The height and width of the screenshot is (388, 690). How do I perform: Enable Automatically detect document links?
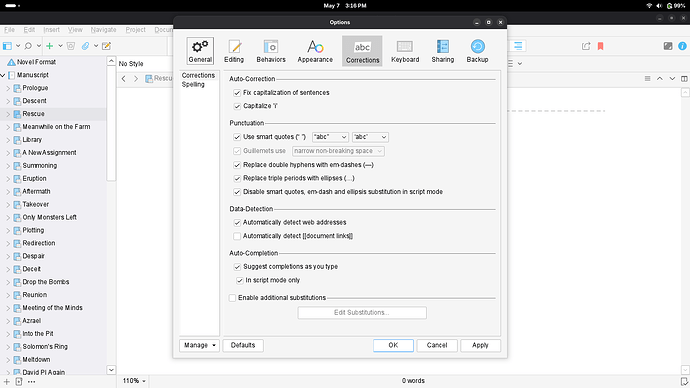(x=237, y=236)
